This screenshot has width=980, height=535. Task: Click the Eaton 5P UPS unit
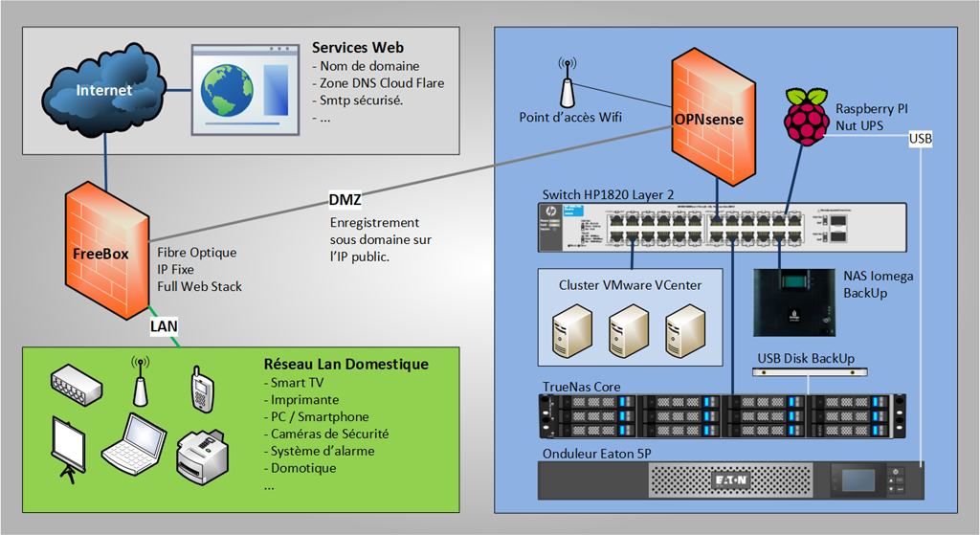click(722, 479)
